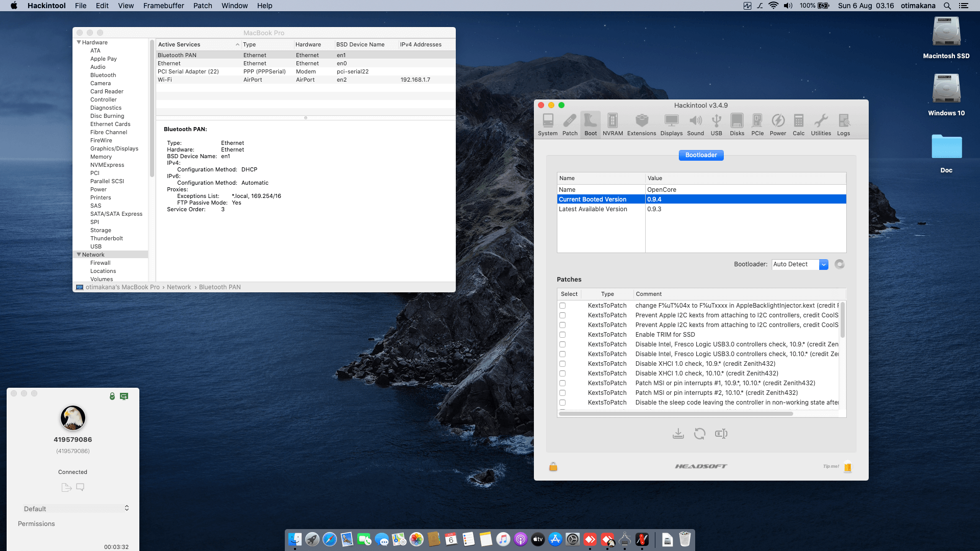Click the patches list horizontal scrollbar
This screenshot has width=980, height=551.
(x=676, y=414)
